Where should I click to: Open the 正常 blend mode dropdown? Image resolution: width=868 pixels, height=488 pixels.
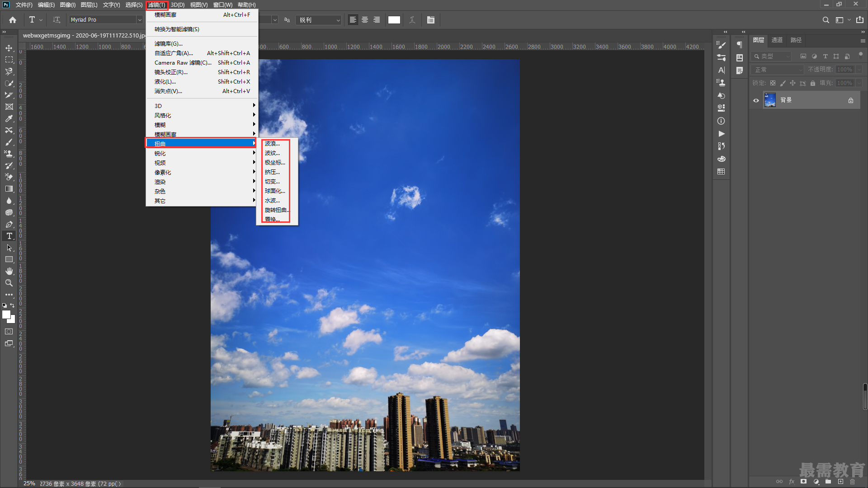(x=778, y=70)
